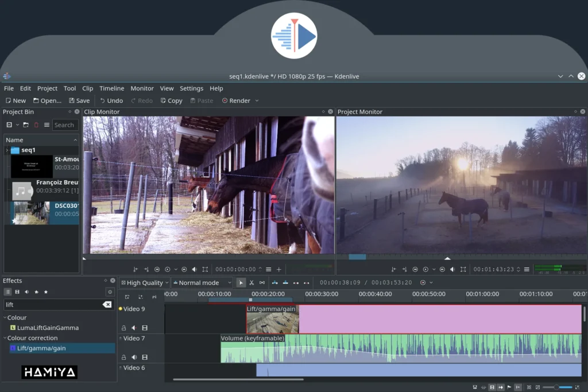Click the Project Monitor volume speaker icon
588x392 pixels.
tap(452, 269)
